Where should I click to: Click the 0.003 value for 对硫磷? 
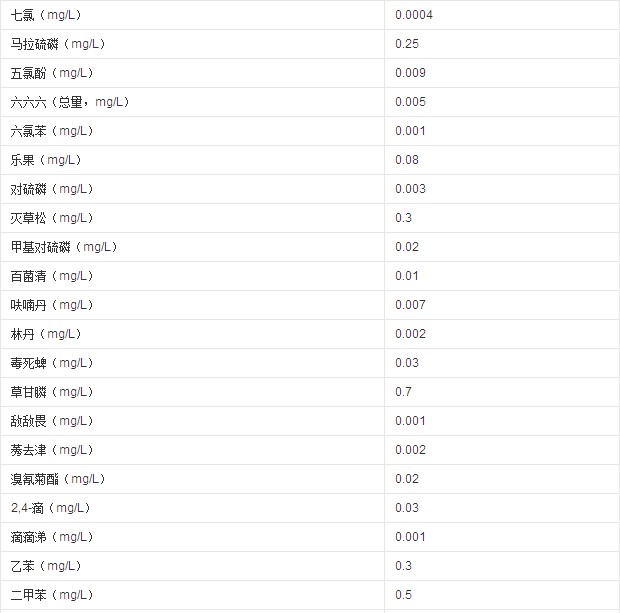coord(410,189)
